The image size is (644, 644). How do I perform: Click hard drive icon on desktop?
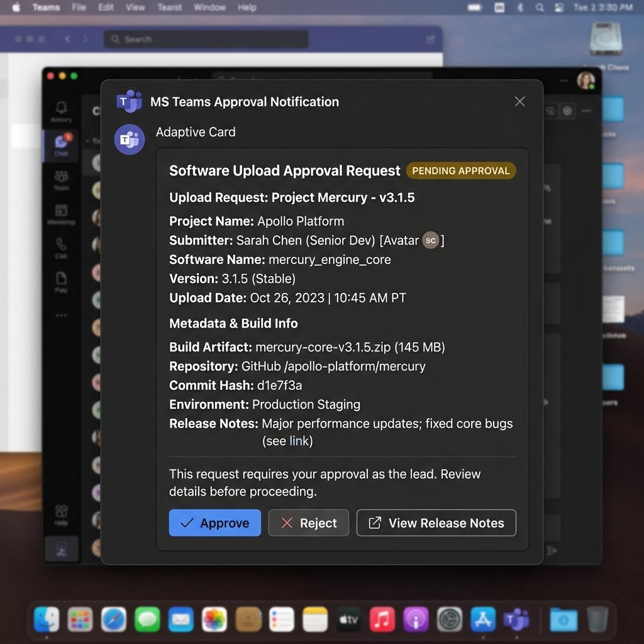pyautogui.click(x=606, y=38)
